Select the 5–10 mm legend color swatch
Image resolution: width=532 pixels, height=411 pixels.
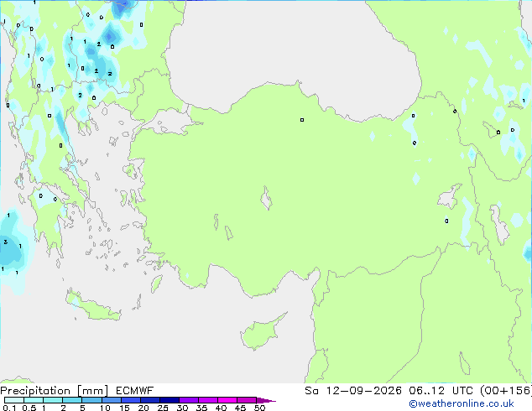(x=92, y=400)
